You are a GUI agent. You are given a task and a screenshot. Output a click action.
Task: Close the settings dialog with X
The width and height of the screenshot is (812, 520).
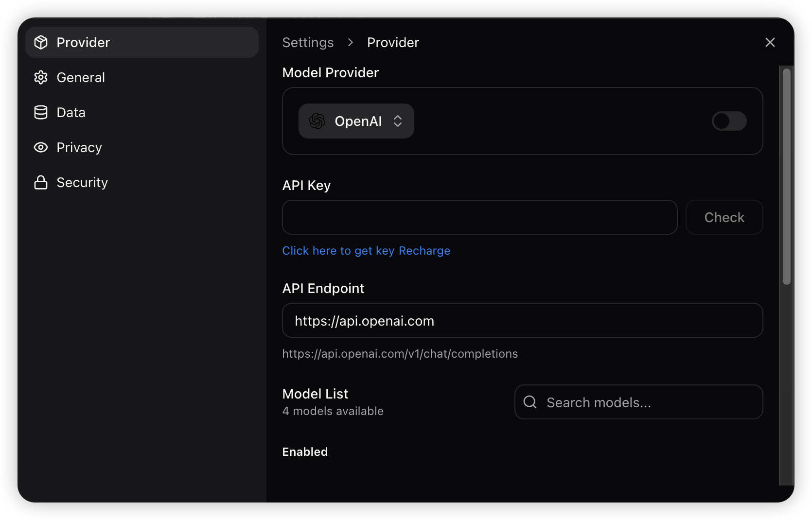click(x=770, y=42)
